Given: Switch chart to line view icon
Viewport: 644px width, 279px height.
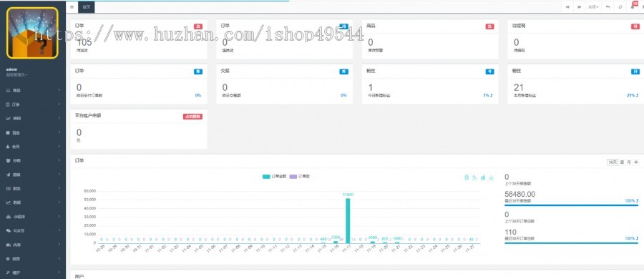Looking at the screenshot, I should pyautogui.click(x=474, y=177).
